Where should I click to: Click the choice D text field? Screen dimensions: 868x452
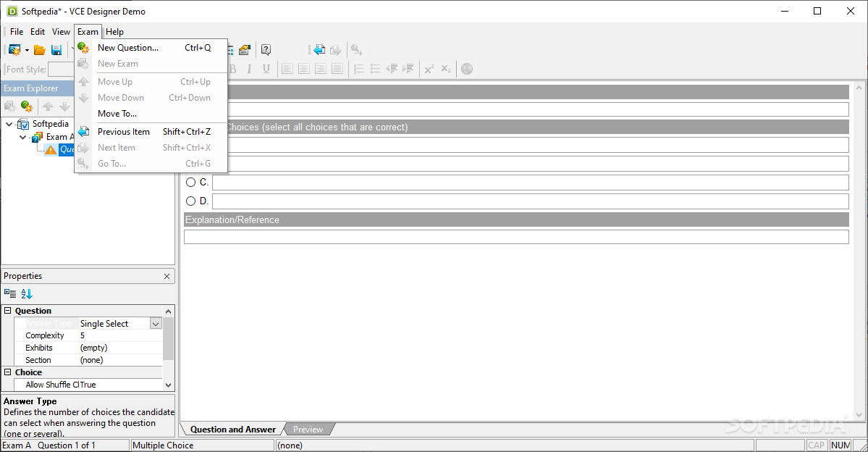(x=531, y=201)
